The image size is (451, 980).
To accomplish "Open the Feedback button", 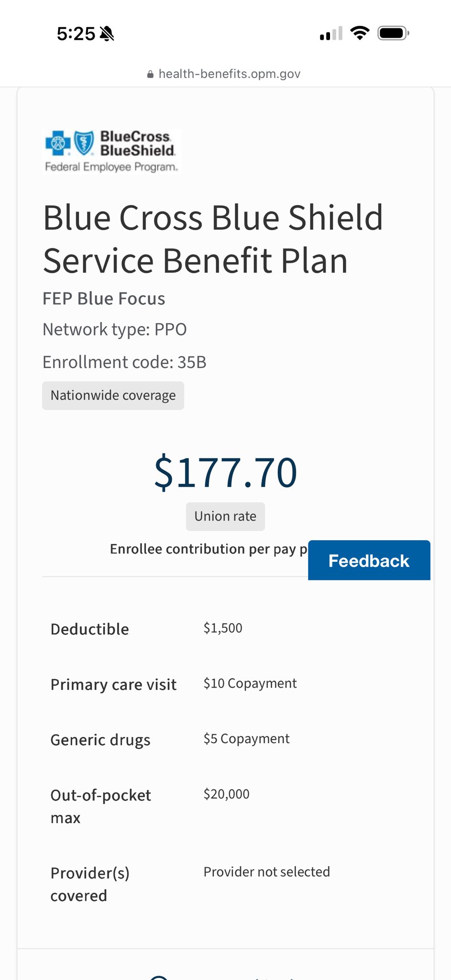I will (x=369, y=560).
